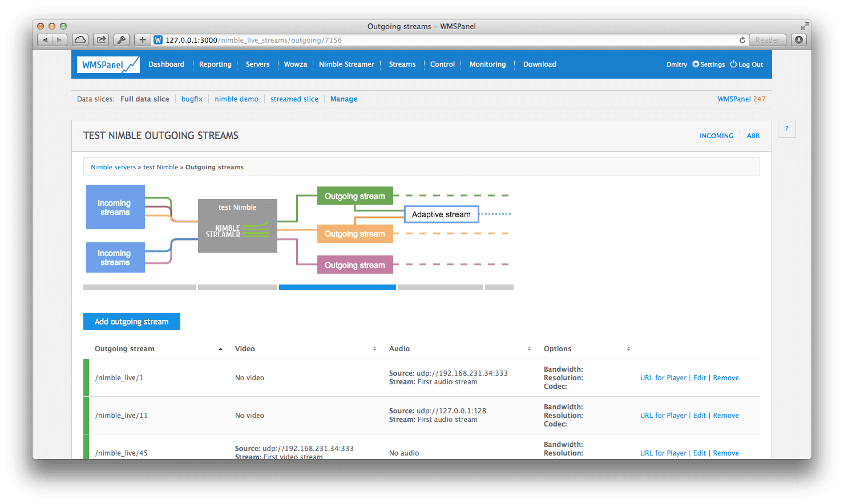Screen dimensions: 844x504
Task: Open the Monitoring menu
Action: pos(487,64)
